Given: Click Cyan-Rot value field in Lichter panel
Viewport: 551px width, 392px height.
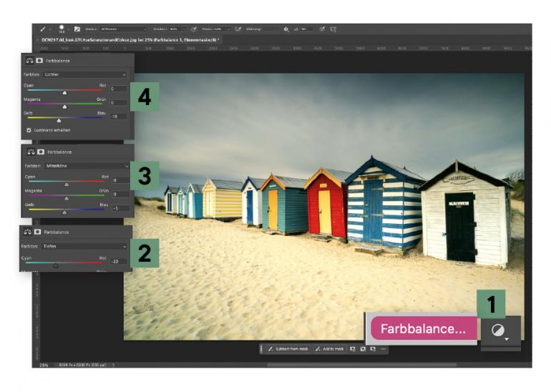Looking at the screenshot, I should pyautogui.click(x=118, y=89).
